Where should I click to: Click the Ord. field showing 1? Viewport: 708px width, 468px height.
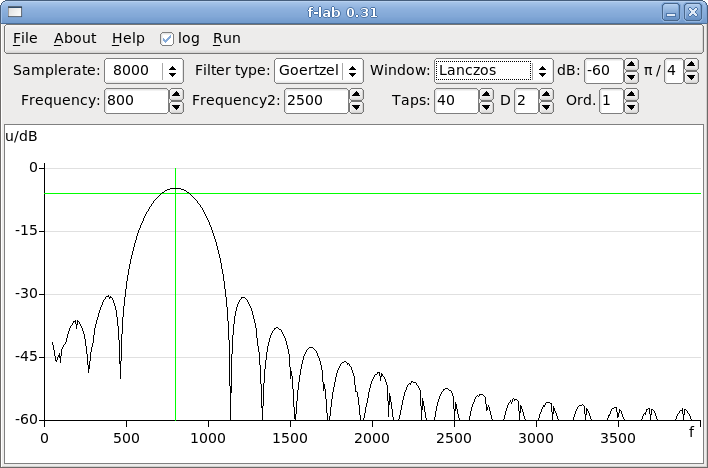point(611,100)
